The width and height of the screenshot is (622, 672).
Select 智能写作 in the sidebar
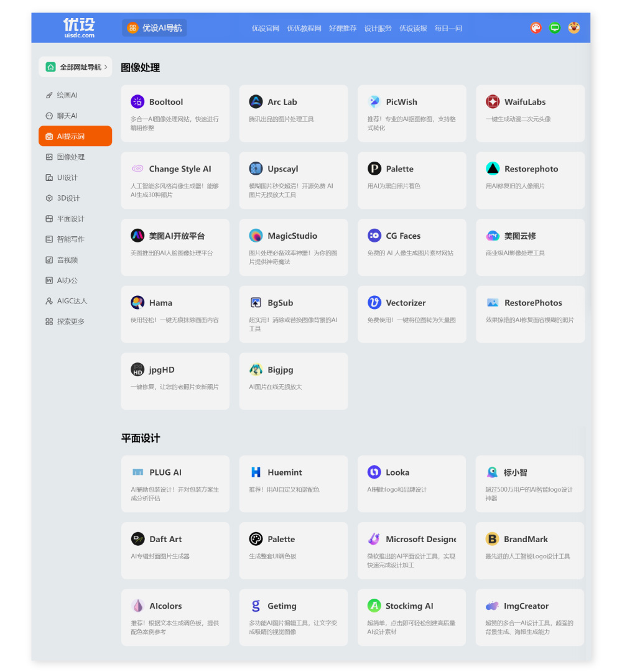pyautogui.click(x=75, y=239)
